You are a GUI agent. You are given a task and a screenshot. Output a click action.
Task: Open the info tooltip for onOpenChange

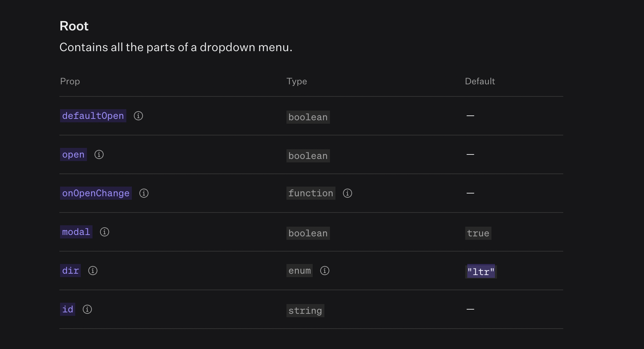144,193
